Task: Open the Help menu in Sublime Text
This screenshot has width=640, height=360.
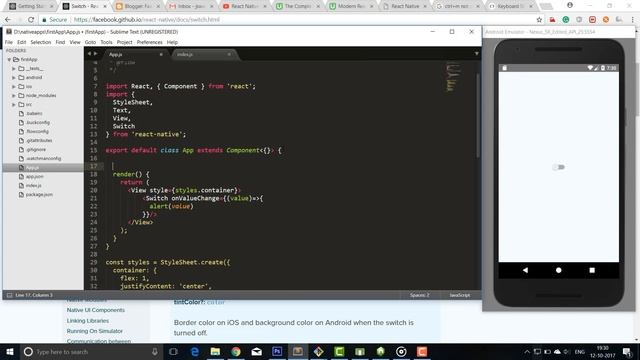Action: pos(172,42)
